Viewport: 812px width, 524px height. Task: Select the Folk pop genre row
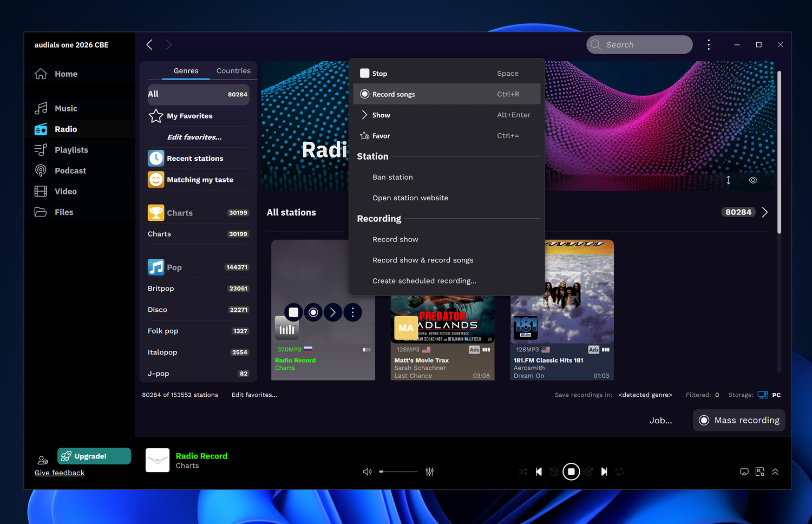pos(198,331)
